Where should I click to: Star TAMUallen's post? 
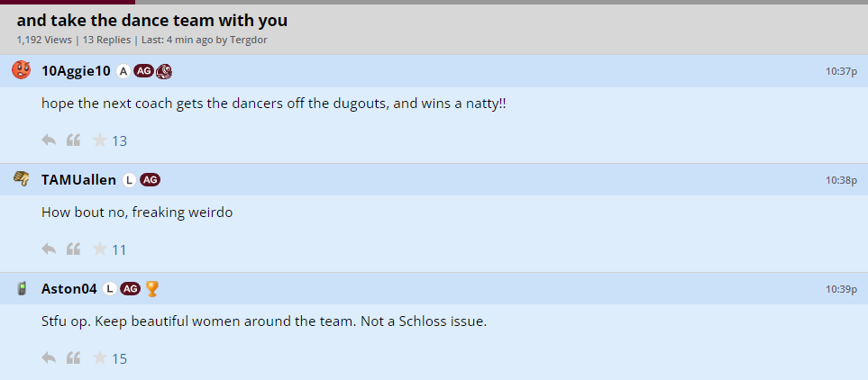[x=100, y=249]
